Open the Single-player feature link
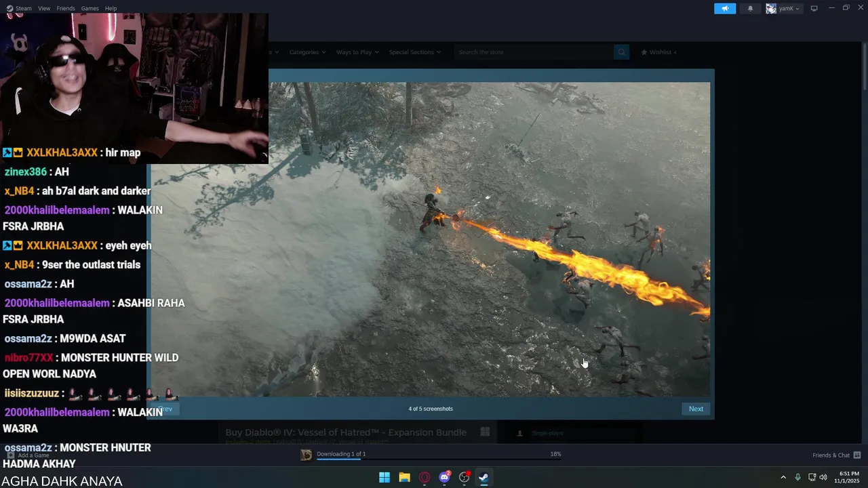The height and width of the screenshot is (488, 868). point(548,433)
